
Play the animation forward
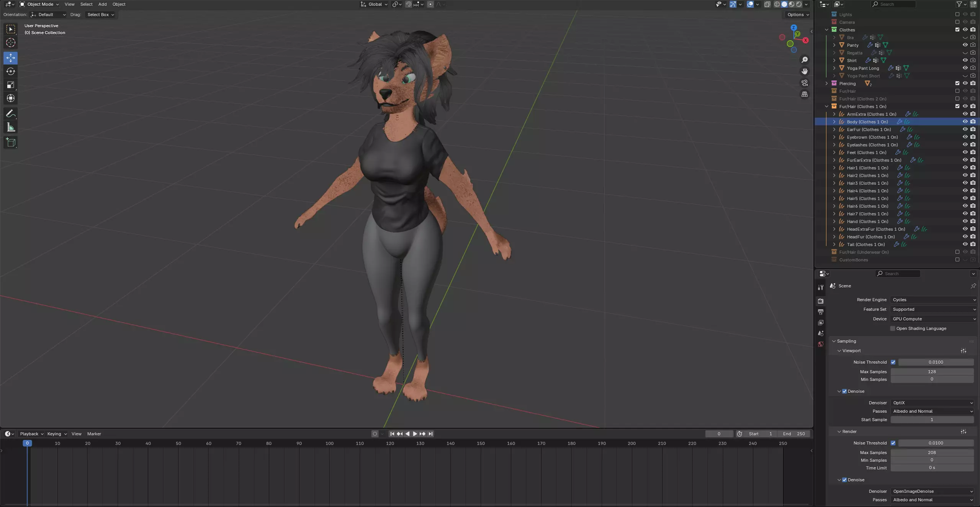click(415, 434)
